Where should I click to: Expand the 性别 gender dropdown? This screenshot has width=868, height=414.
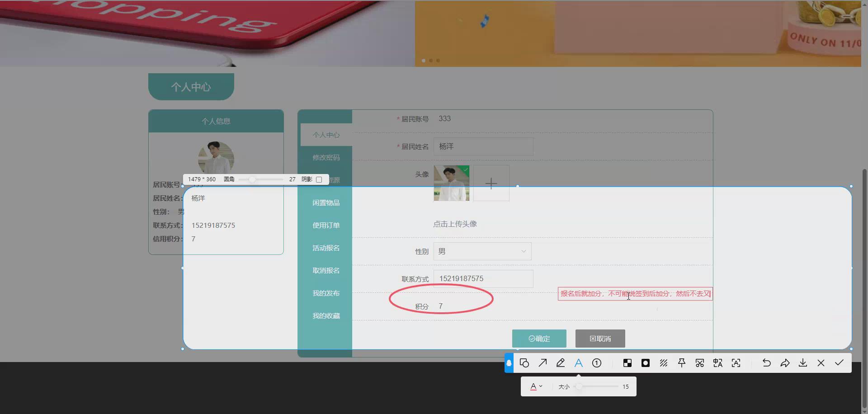[482, 251]
